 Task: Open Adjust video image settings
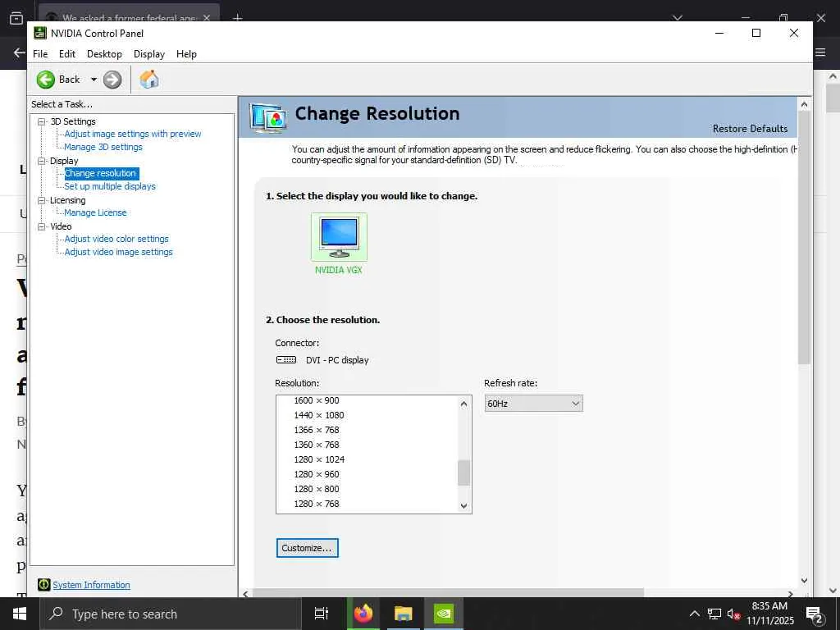pyautogui.click(x=118, y=252)
